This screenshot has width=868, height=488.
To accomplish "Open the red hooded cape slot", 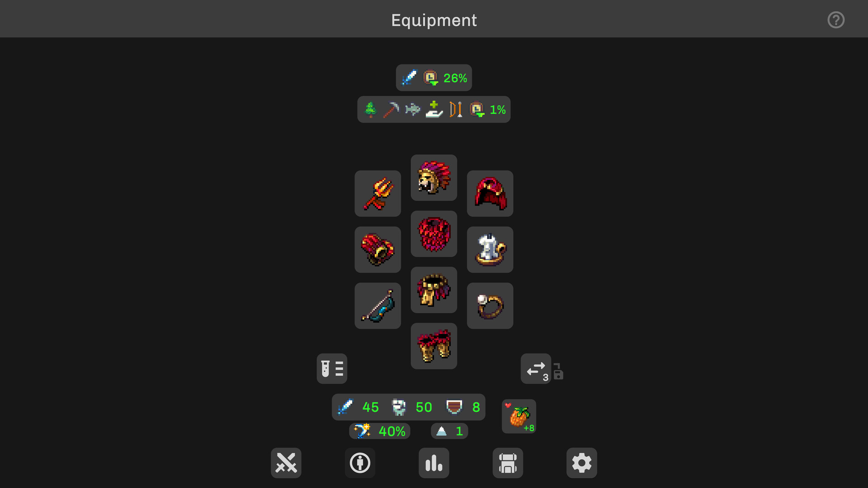I will (x=490, y=193).
